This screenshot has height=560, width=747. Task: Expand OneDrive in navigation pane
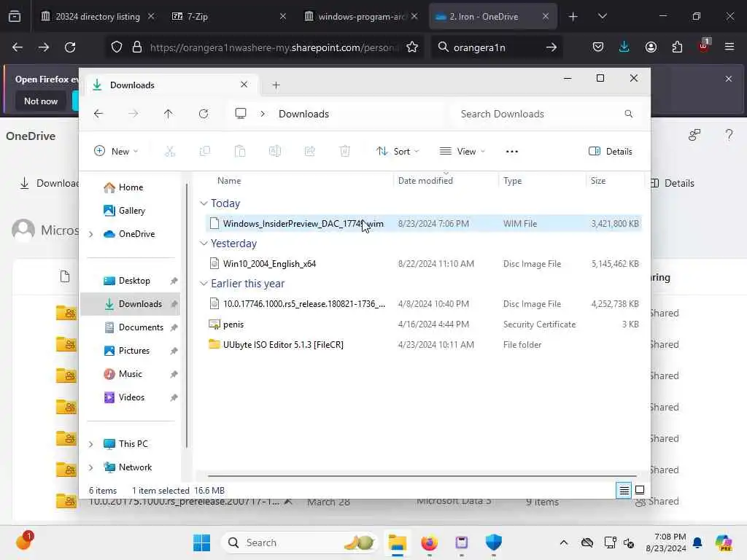[x=91, y=234]
